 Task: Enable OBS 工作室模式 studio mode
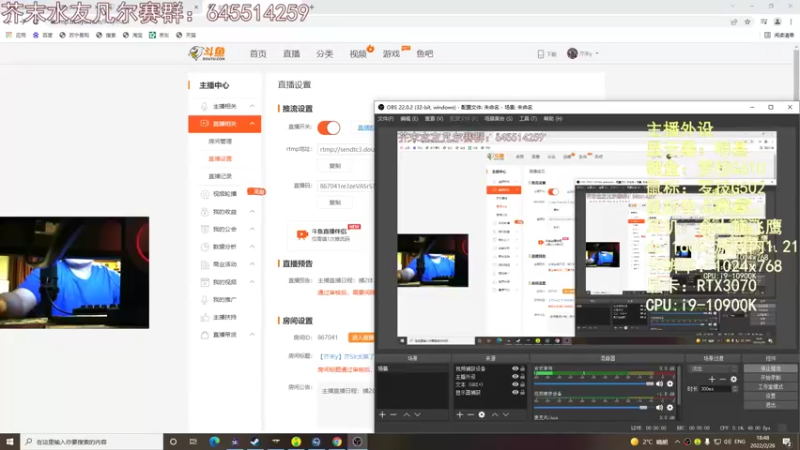[770, 387]
